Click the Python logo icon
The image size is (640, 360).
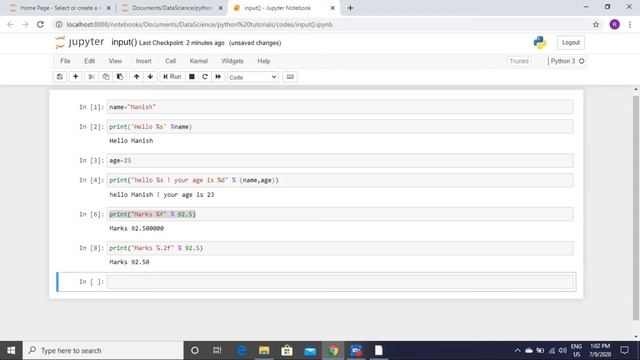(x=540, y=42)
